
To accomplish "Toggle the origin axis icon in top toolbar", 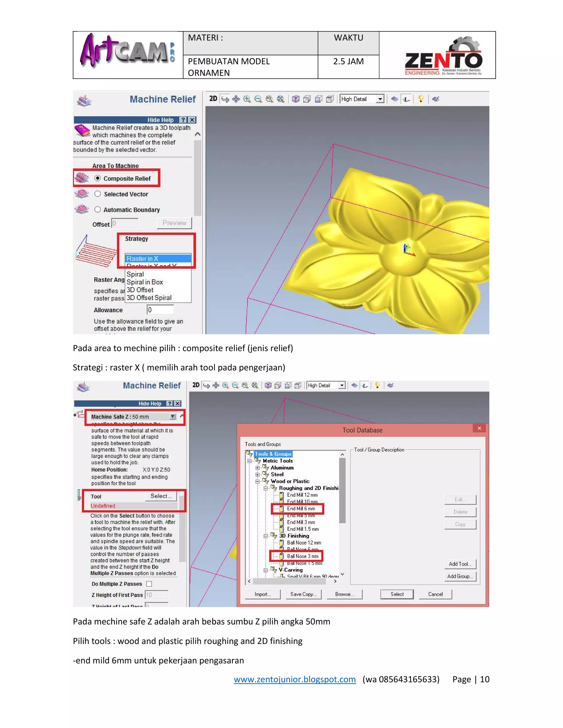I will pos(406,99).
